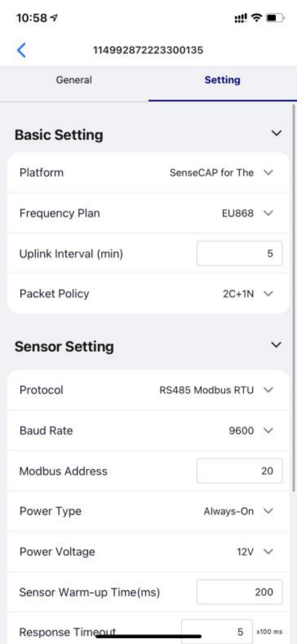Image resolution: width=297 pixels, height=644 pixels.
Task: Tap the device ID title text
Action: tap(148, 50)
